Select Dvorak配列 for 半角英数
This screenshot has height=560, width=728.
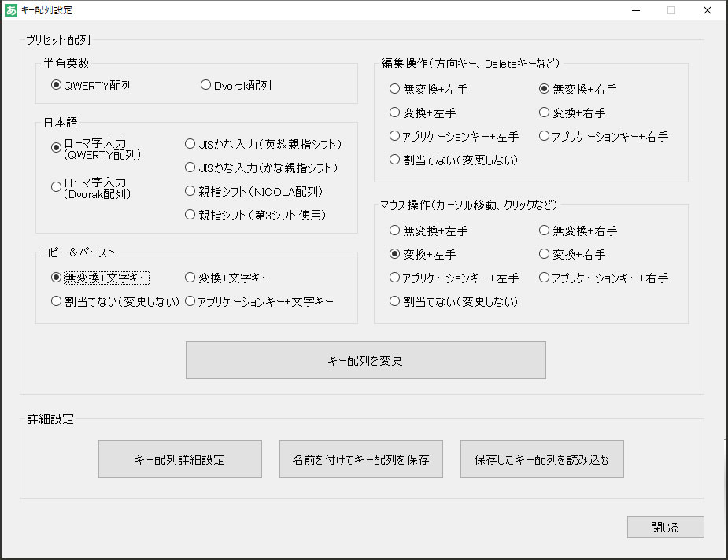coord(205,85)
